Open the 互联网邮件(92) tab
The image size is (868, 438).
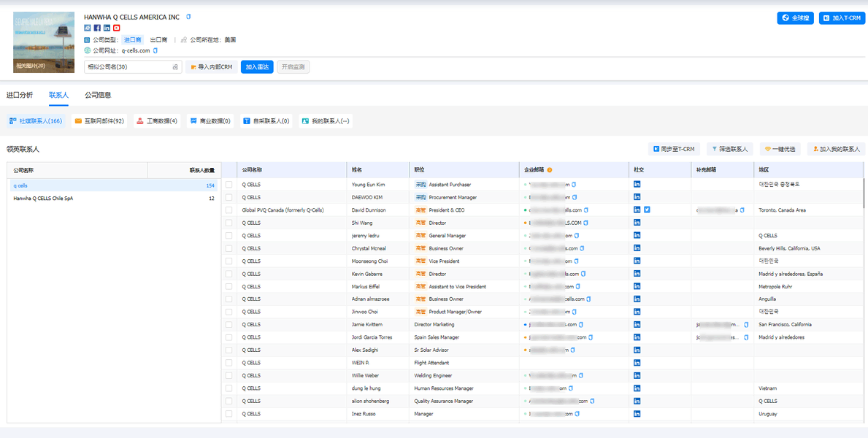pos(99,121)
